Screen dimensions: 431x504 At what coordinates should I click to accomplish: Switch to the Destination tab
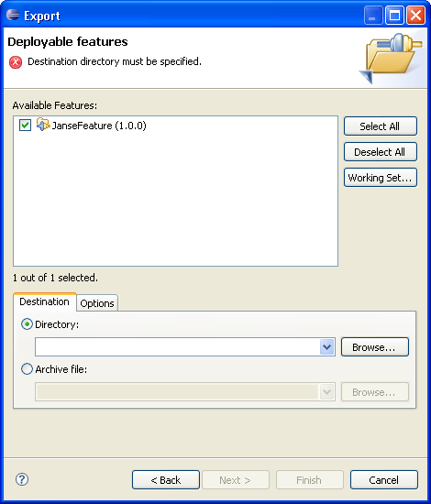[x=44, y=301]
